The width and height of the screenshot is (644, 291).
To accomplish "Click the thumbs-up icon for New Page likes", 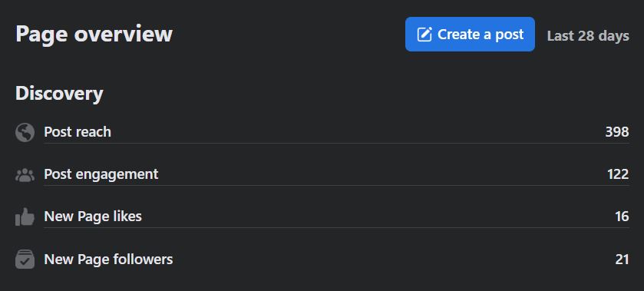I will 25,217.
